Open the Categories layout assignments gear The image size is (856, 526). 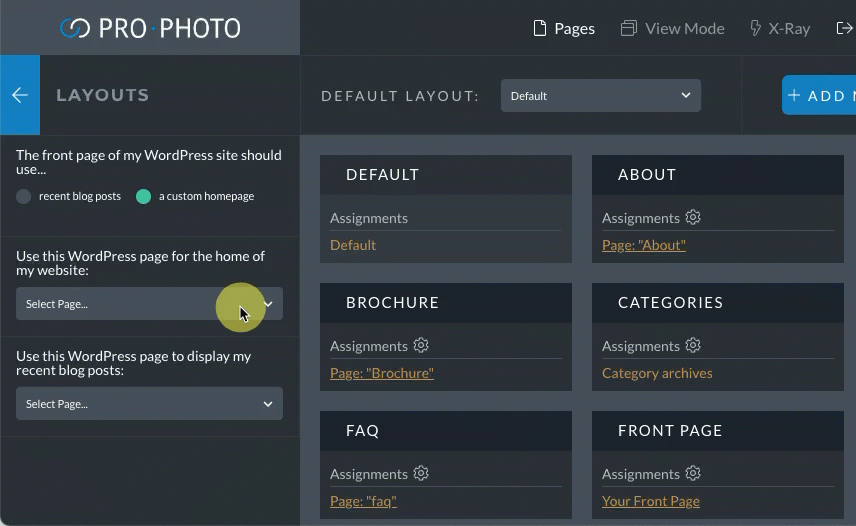[x=693, y=345]
